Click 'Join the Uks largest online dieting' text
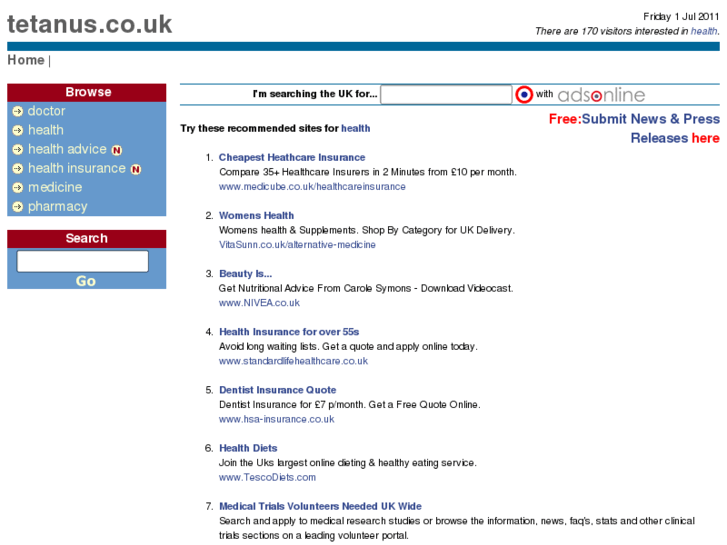The width and height of the screenshot is (727, 545). coord(348,463)
